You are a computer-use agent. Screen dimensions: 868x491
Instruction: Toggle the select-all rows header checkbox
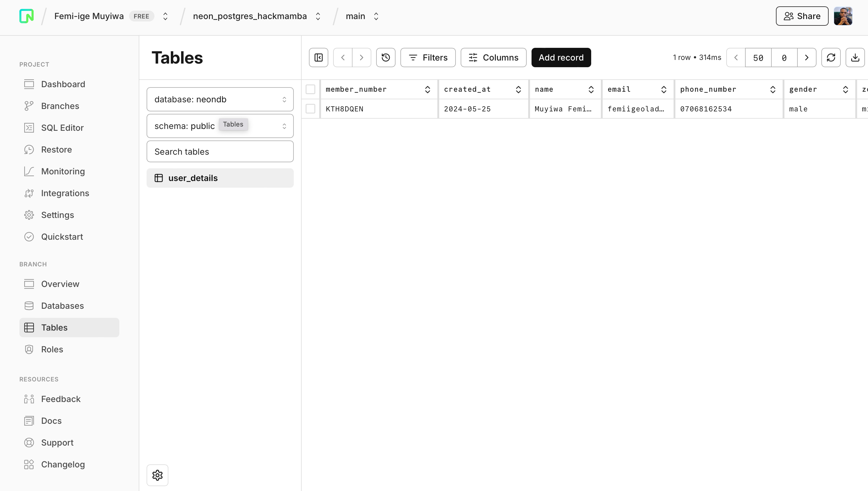[310, 89]
